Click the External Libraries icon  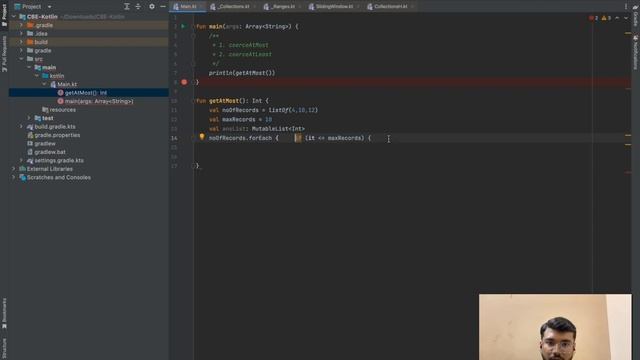22,169
